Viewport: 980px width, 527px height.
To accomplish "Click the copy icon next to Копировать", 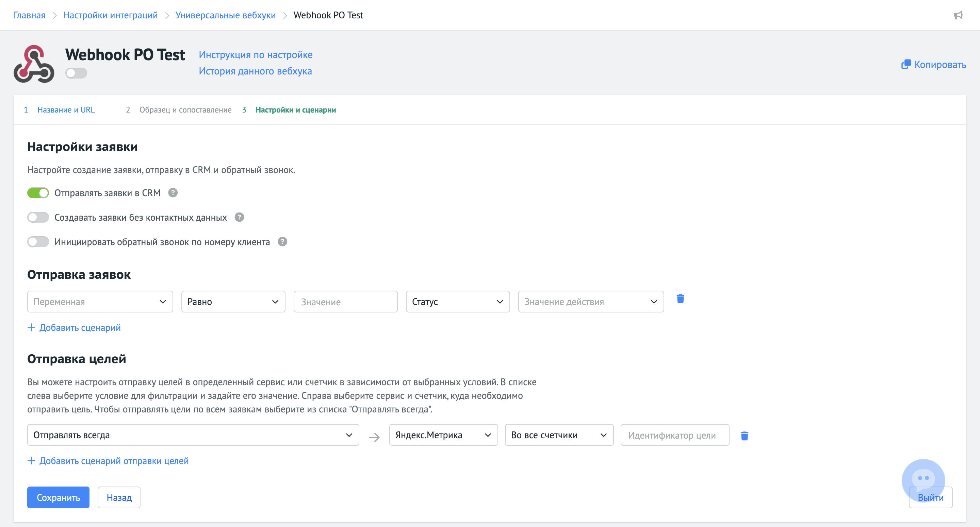I will point(906,64).
